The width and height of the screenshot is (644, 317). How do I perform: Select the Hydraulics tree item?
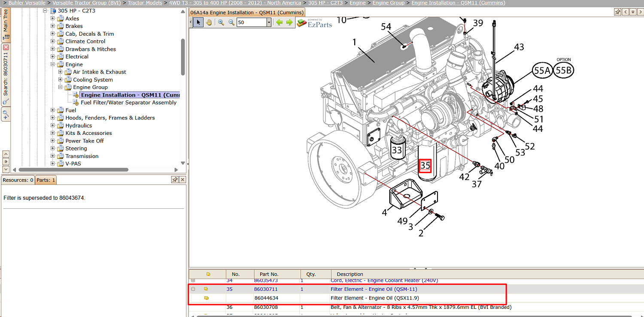click(79, 125)
